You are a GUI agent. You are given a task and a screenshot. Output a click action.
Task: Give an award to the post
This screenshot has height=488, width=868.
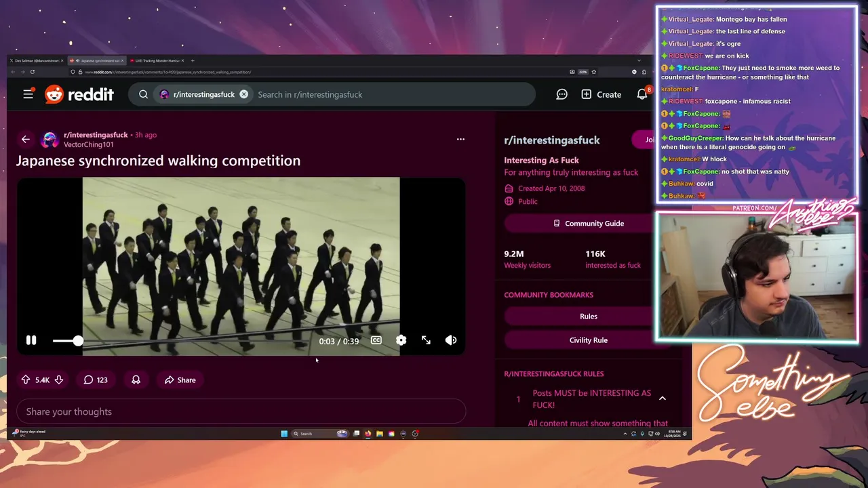136,380
